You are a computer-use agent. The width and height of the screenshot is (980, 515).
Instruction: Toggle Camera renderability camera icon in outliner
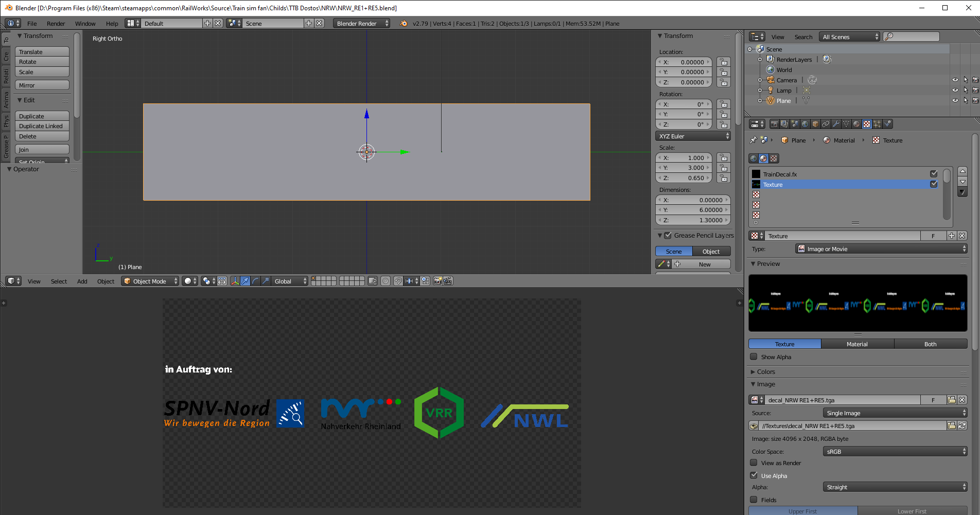tap(975, 80)
